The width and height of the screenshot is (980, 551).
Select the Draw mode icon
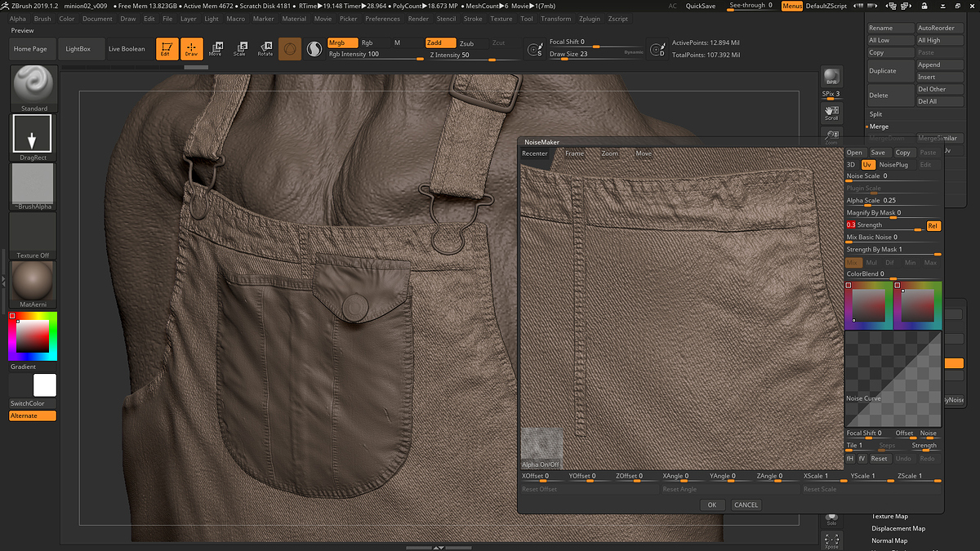(x=191, y=49)
